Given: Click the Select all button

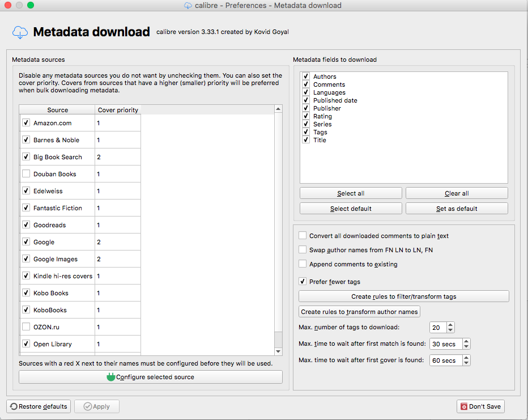Looking at the screenshot, I should 351,193.
